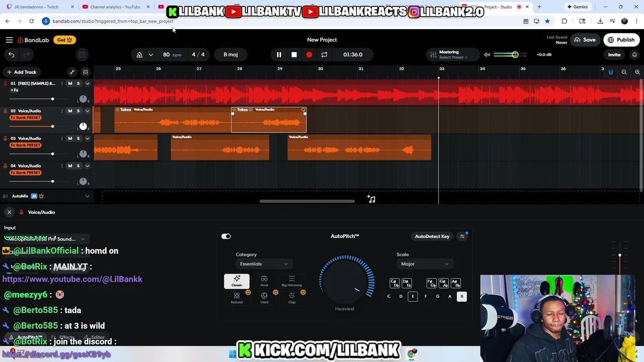Close the Voice/Audio bottom panel
644x362 pixels.
pos(9,212)
